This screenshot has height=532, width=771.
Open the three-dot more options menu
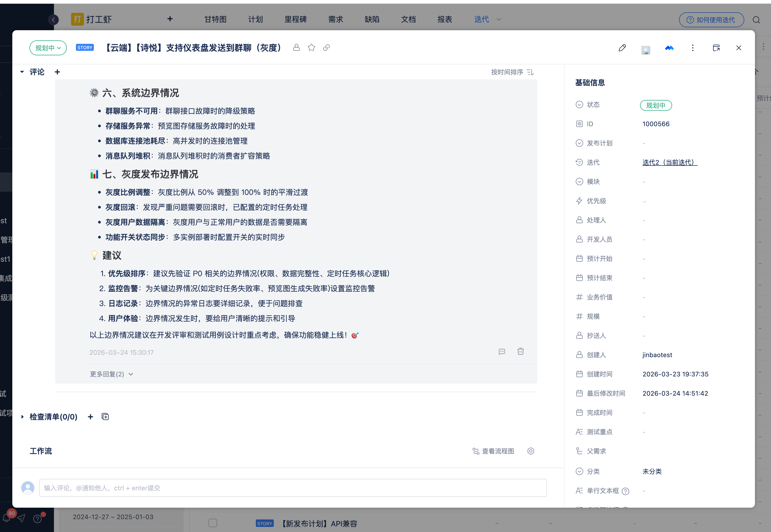693,48
